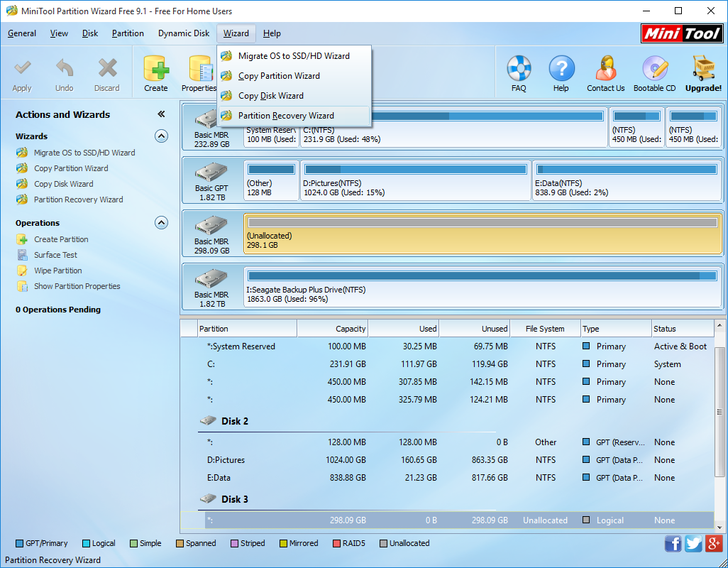
Task: Select the Basic GPT 1.82 TB disk icon
Action: pyautogui.click(x=211, y=172)
